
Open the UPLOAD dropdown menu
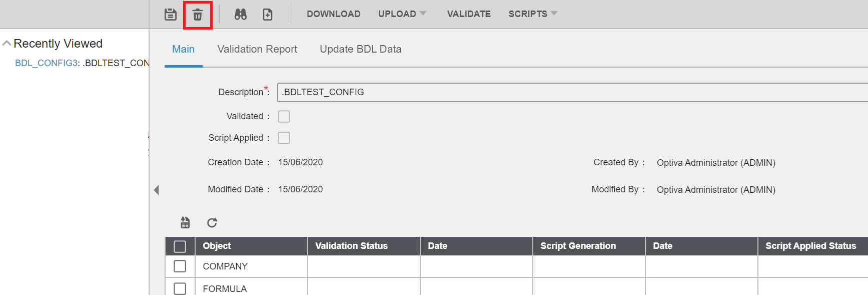pyautogui.click(x=402, y=14)
